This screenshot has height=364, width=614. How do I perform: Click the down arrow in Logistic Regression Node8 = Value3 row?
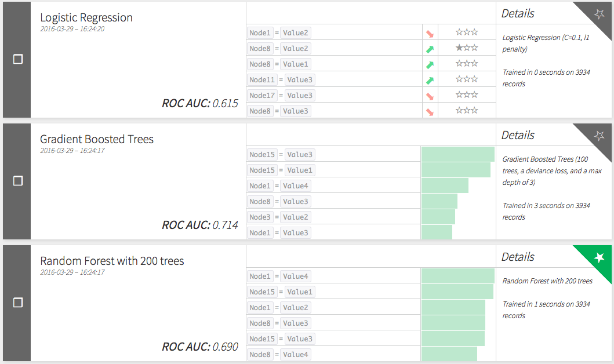[x=430, y=112]
